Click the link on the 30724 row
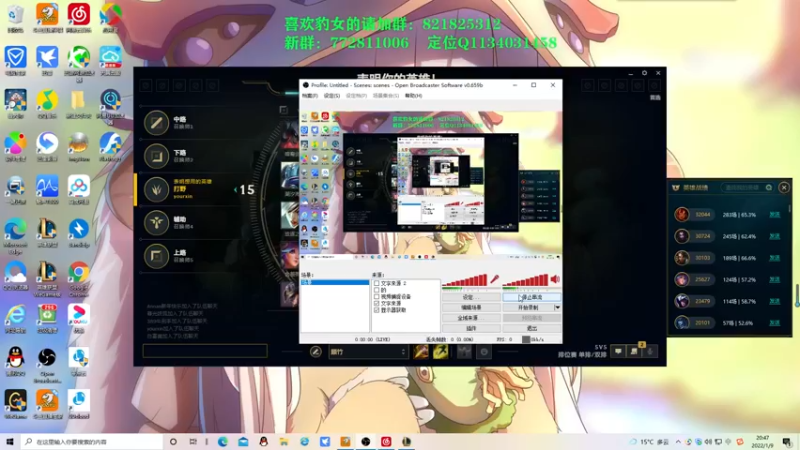Viewport: 800px width, 450px height. coord(774,236)
